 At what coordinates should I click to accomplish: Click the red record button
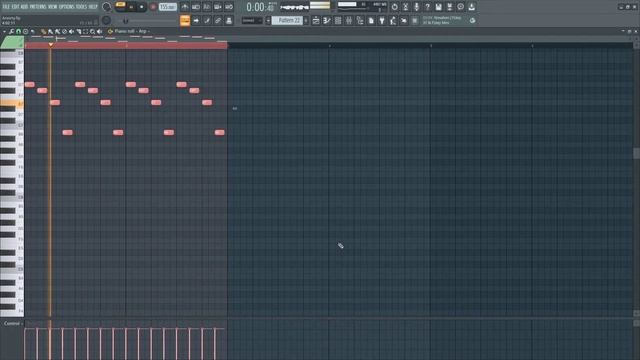(153, 7)
